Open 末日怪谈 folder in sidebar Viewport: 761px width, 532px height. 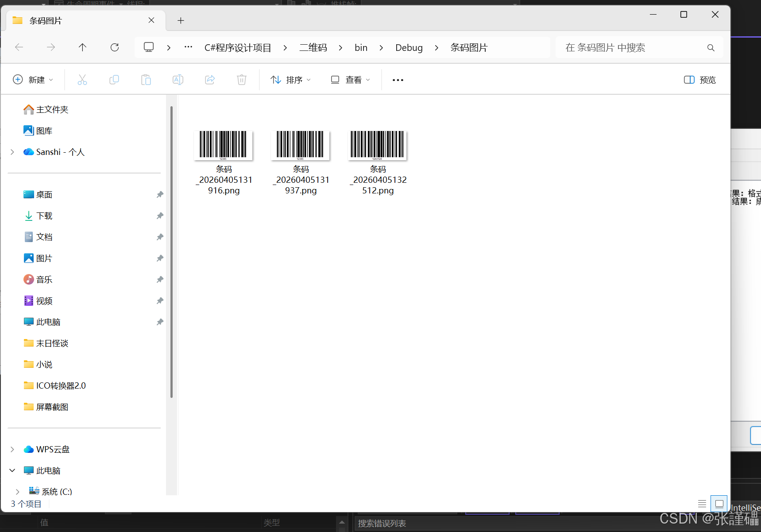click(46, 343)
